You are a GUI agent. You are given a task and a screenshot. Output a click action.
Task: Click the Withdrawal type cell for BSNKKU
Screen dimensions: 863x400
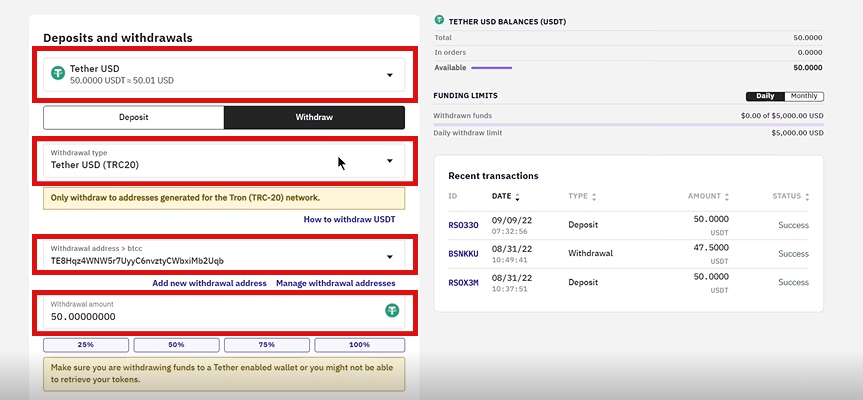(591, 254)
